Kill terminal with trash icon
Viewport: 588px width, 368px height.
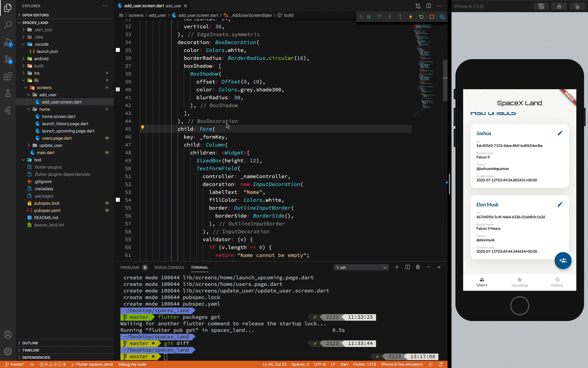[418, 267]
